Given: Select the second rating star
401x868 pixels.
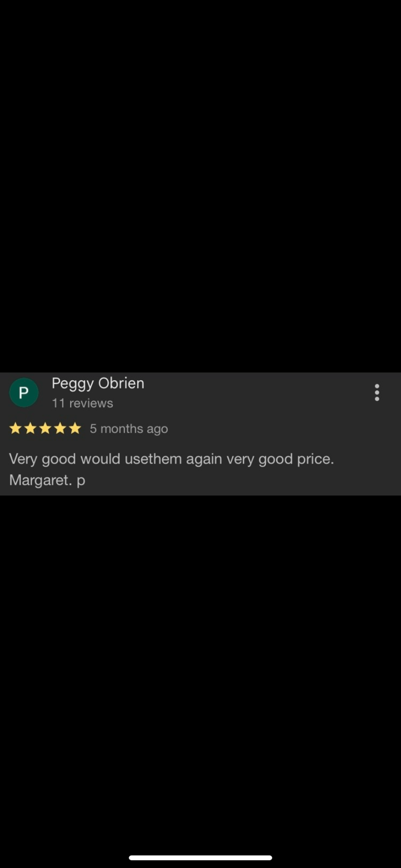Looking at the screenshot, I should coord(30,429).
